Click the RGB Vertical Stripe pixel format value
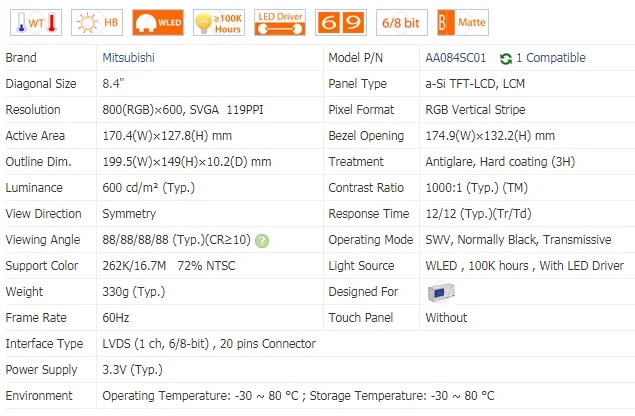 point(475,110)
